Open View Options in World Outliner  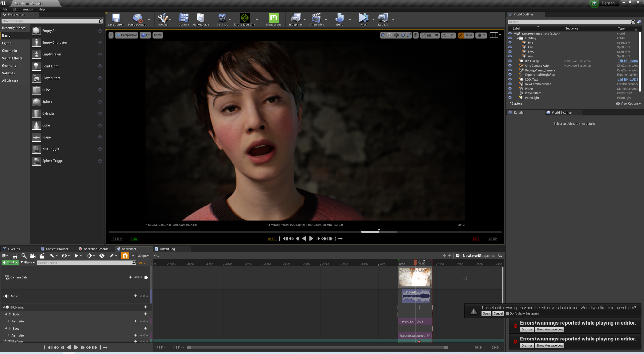point(628,104)
